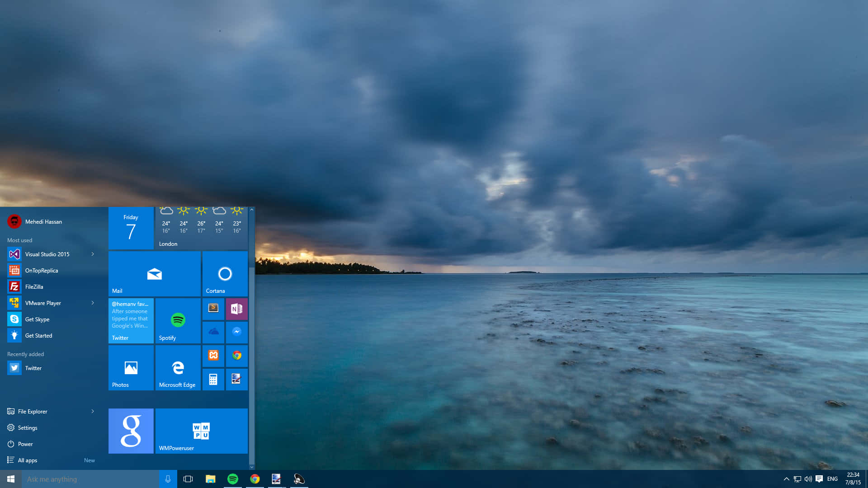The height and width of the screenshot is (488, 868).
Task: Open the Messenger small tile
Action: coord(236,332)
